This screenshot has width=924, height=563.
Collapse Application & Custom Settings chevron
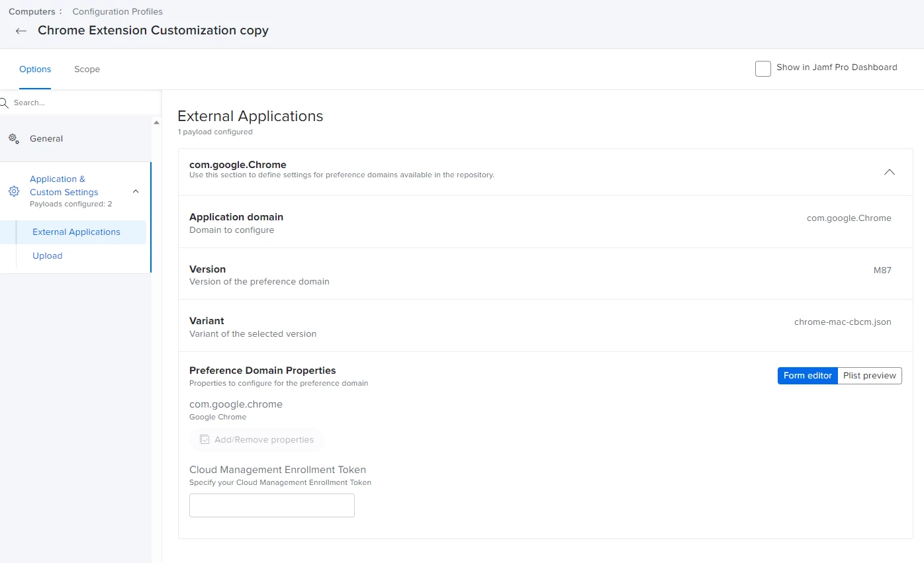tap(136, 191)
